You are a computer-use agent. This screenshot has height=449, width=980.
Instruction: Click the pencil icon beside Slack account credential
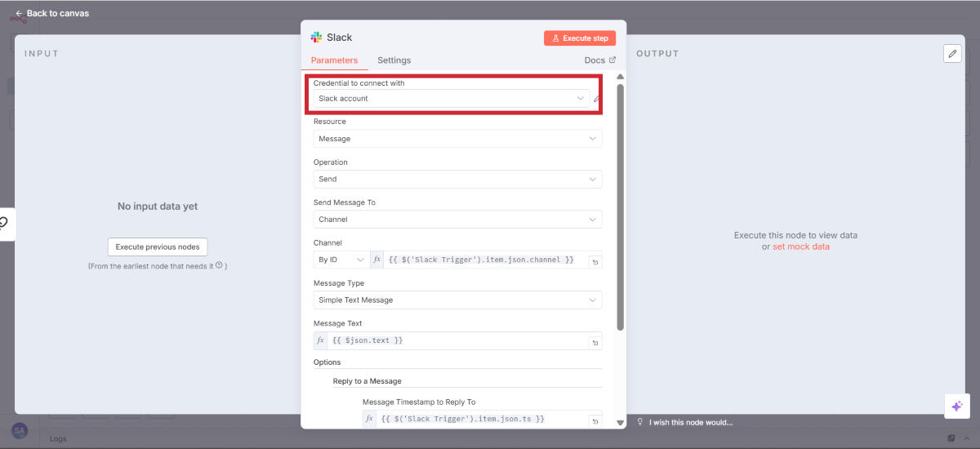(597, 99)
